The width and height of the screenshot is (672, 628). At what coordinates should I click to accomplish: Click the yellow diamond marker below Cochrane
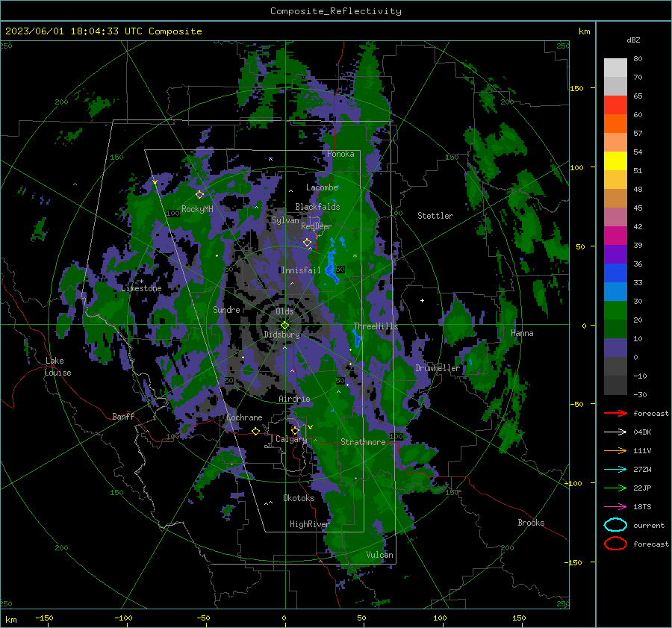click(255, 431)
